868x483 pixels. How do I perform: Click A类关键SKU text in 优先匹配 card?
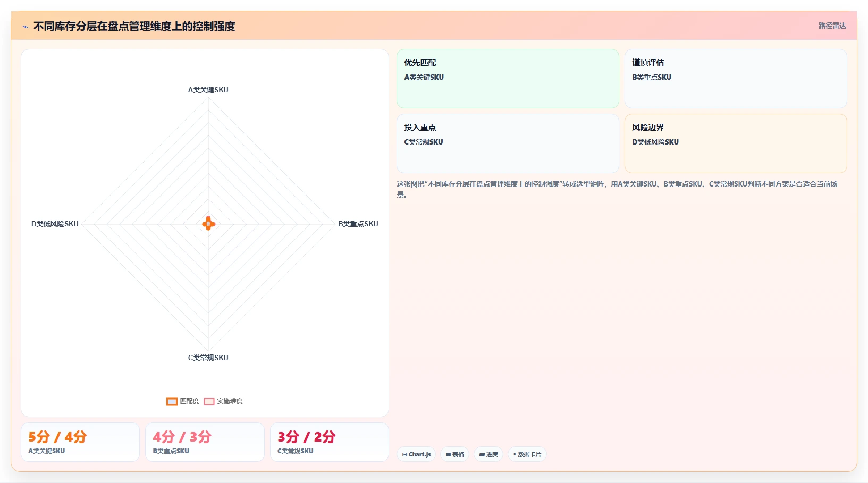[424, 77]
